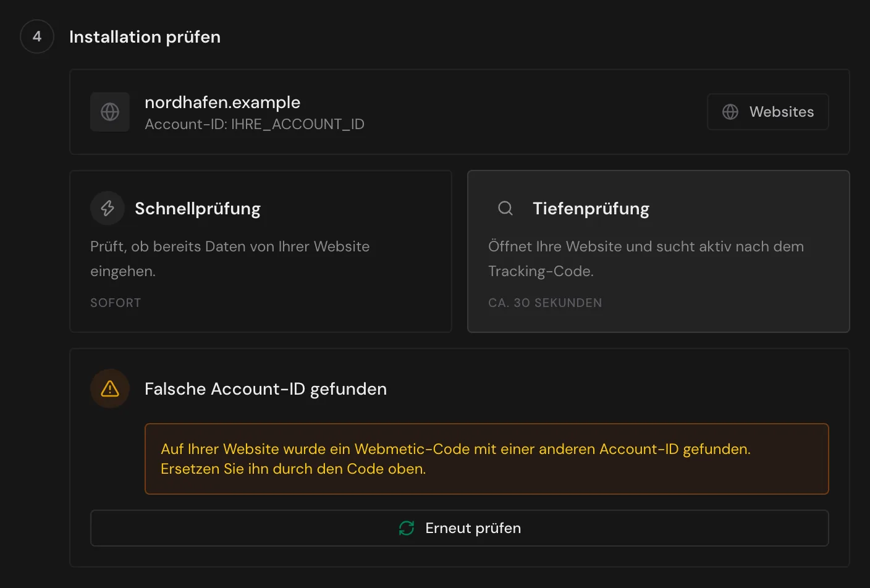The height and width of the screenshot is (588, 870).
Task: Click the lightning bolt Schnellprüfung icon
Action: [108, 208]
